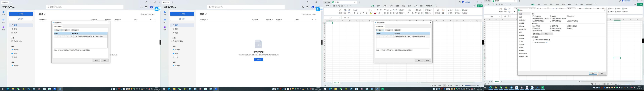Viewport: 644px width, 91px height.
Task: Expand the name box dropdown showing A1
Action: tap(339, 18)
